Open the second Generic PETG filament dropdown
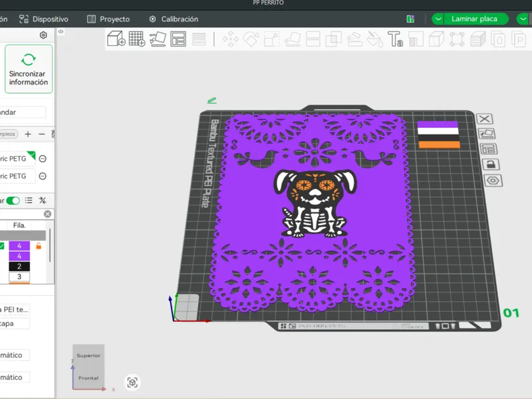 [x=17, y=176]
